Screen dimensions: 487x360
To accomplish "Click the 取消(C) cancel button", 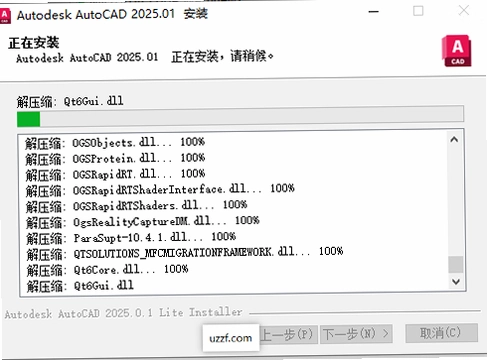I will pos(442,333).
